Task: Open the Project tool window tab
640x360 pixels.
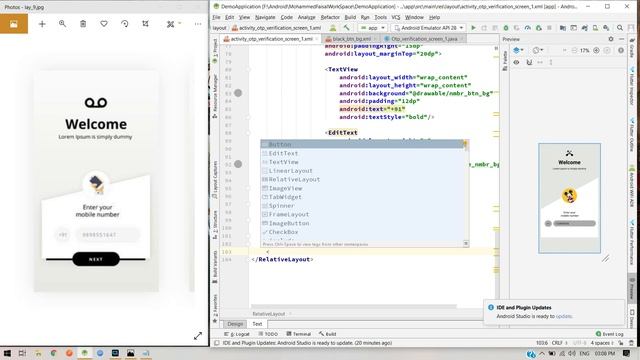Action: coord(215,51)
